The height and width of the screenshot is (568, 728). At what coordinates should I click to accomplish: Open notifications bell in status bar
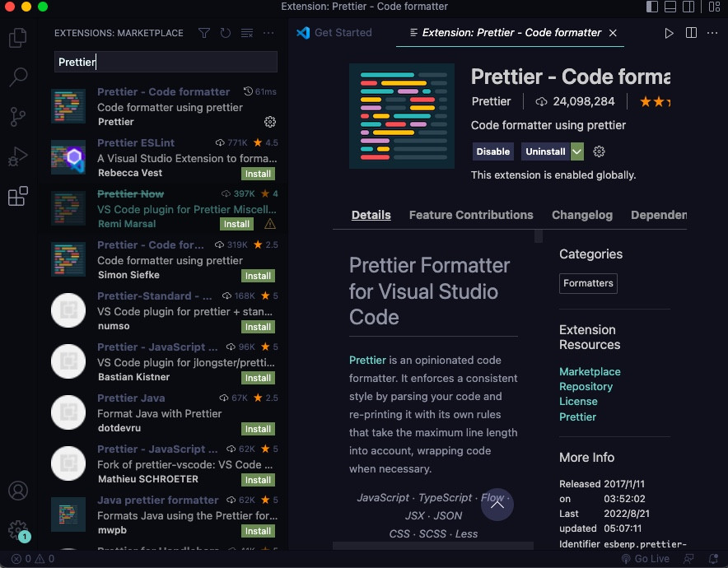click(713, 559)
